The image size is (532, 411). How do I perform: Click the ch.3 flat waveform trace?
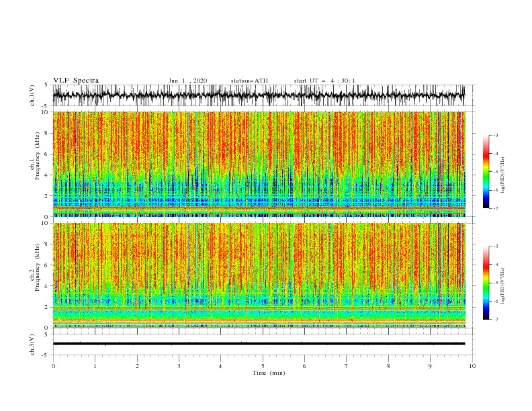(x=259, y=344)
